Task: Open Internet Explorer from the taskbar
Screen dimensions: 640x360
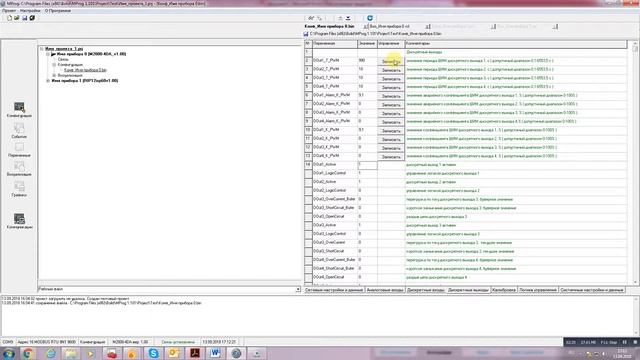Action: (51, 353)
